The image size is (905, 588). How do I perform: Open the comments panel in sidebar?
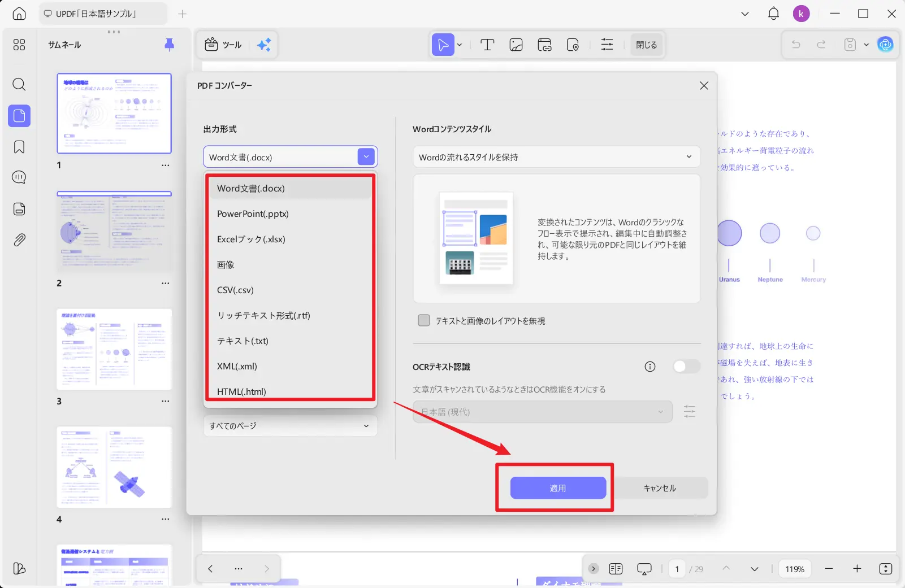[19, 178]
